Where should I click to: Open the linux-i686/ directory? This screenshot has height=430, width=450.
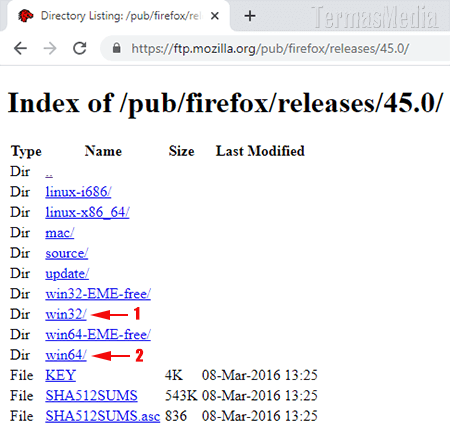point(78,192)
